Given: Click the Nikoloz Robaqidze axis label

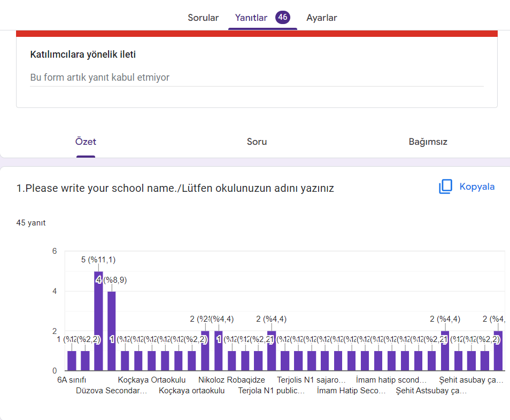Looking at the screenshot, I should point(231,380).
